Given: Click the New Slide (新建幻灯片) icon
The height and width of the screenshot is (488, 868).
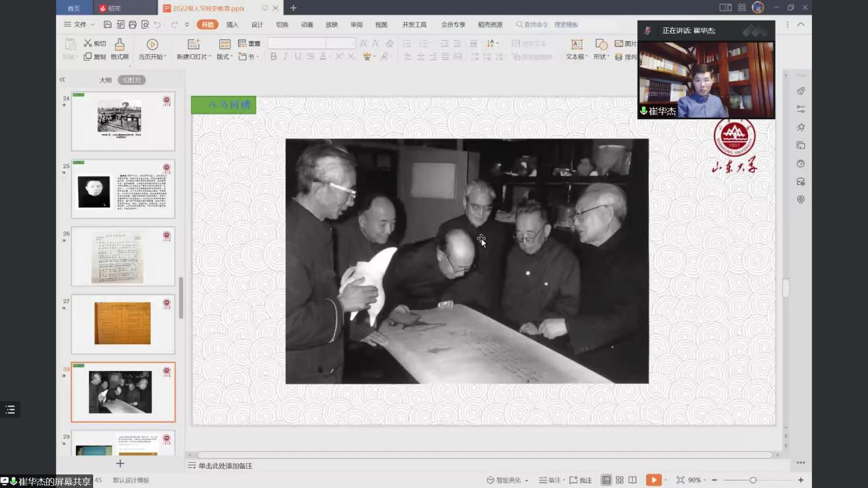Looking at the screenshot, I should click(x=193, y=44).
